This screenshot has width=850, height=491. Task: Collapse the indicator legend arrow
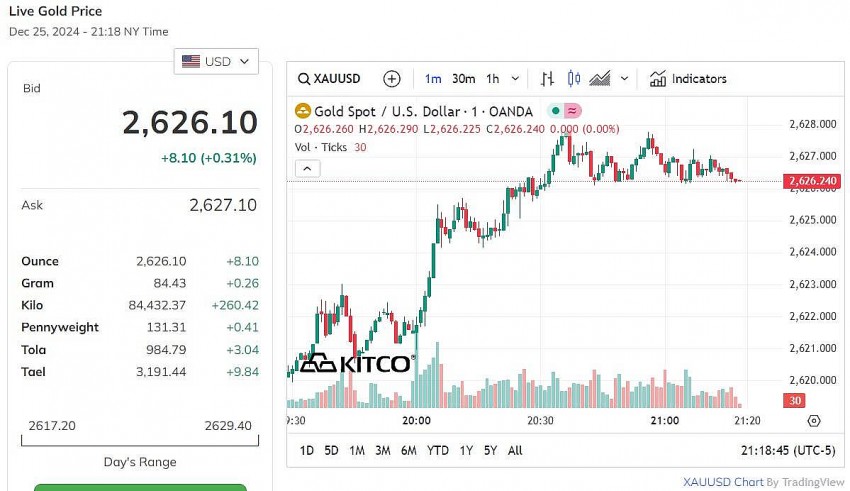click(x=307, y=169)
